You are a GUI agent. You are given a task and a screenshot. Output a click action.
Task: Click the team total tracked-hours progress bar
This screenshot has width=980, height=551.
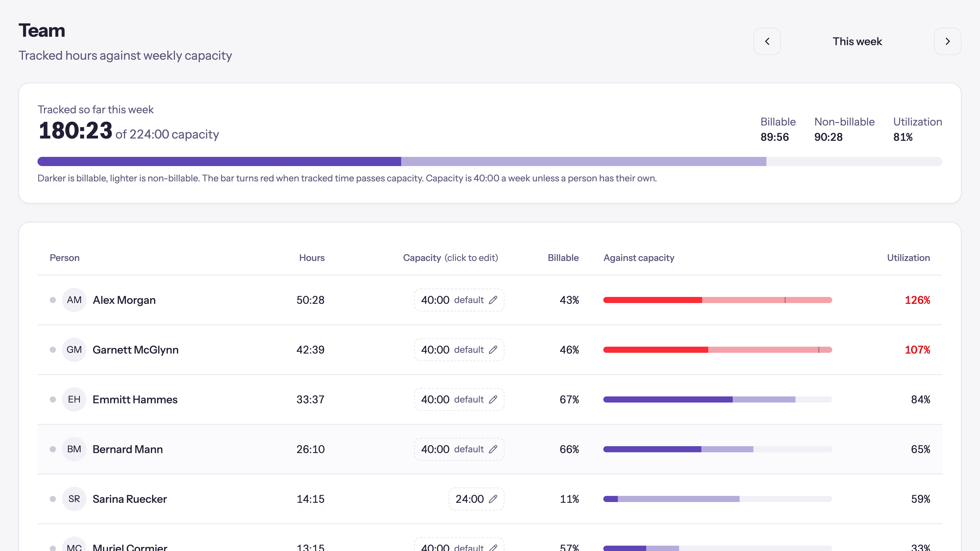click(490, 162)
